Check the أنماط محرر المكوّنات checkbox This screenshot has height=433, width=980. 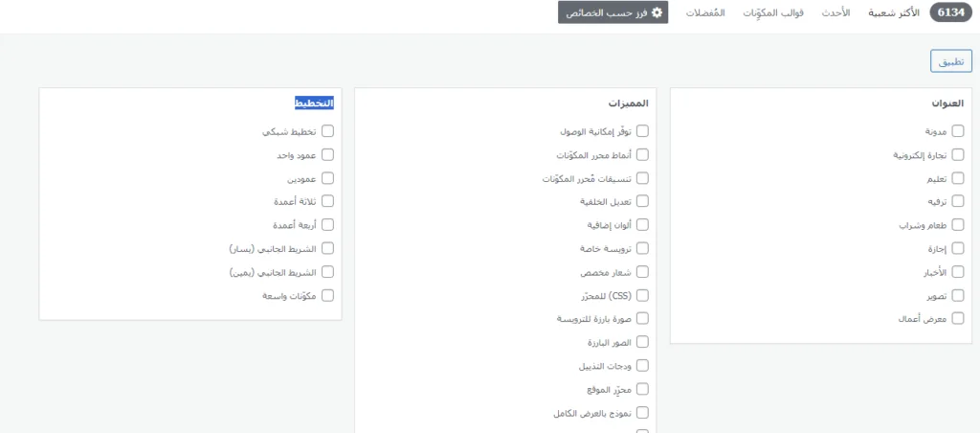642,154
